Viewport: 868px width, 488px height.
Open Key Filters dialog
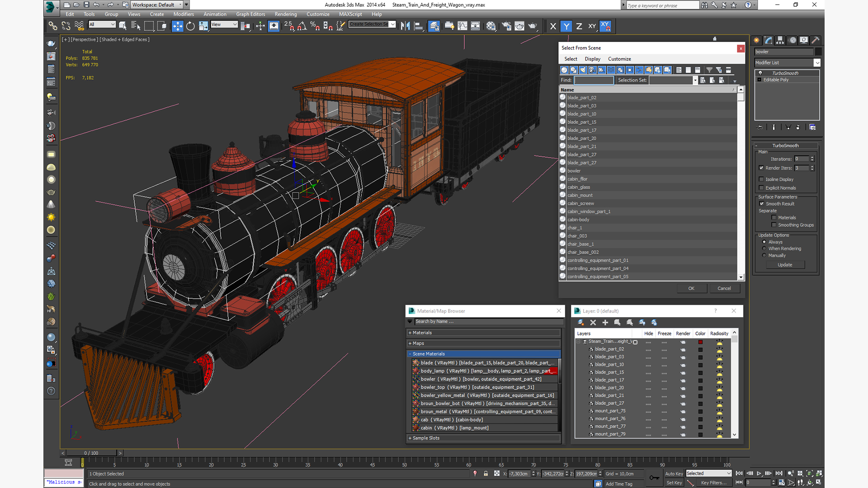(713, 483)
